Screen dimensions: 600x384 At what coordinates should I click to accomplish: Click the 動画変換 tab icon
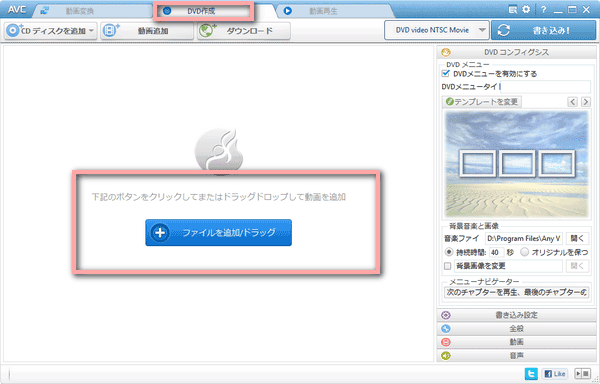point(45,11)
